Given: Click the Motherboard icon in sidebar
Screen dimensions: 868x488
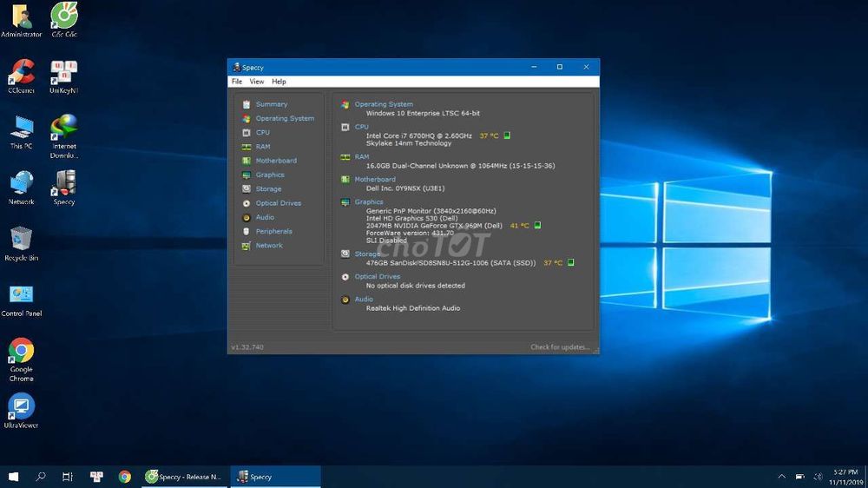Looking at the screenshot, I should tap(247, 161).
